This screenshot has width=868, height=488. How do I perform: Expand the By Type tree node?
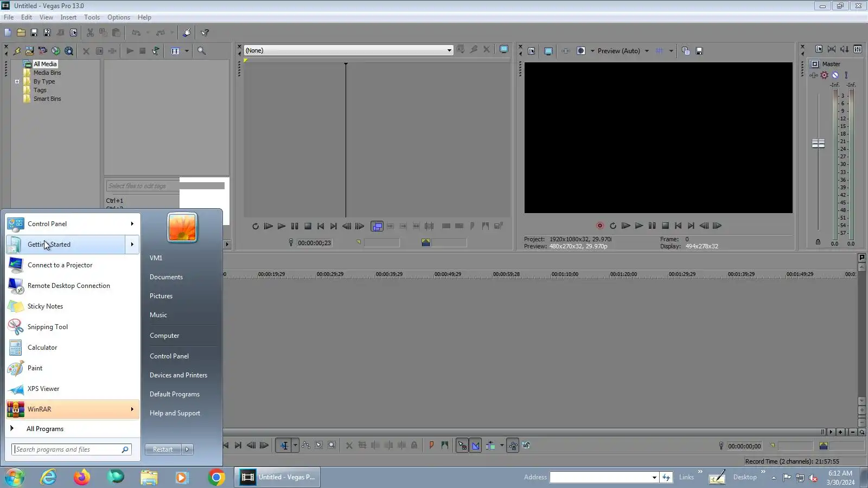pos(17,82)
